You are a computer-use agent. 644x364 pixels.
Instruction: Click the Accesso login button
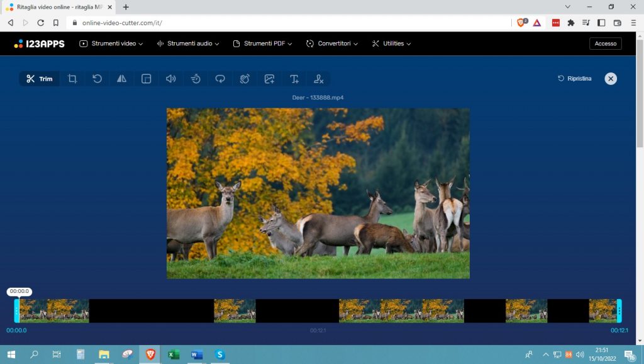pos(605,43)
